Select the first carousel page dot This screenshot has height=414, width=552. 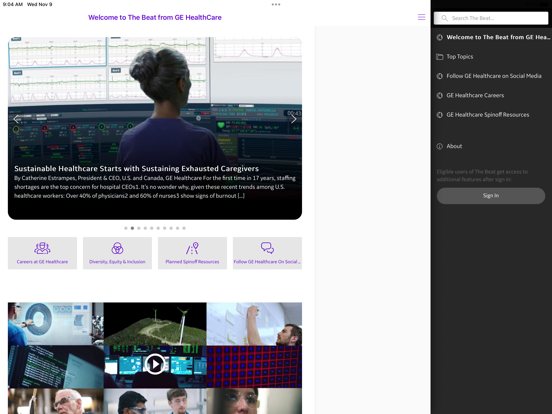(126, 228)
